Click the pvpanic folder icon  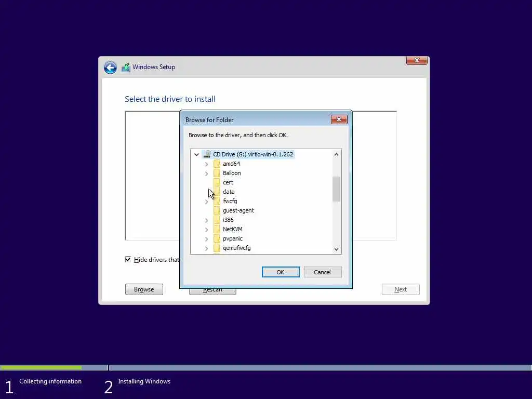(217, 239)
